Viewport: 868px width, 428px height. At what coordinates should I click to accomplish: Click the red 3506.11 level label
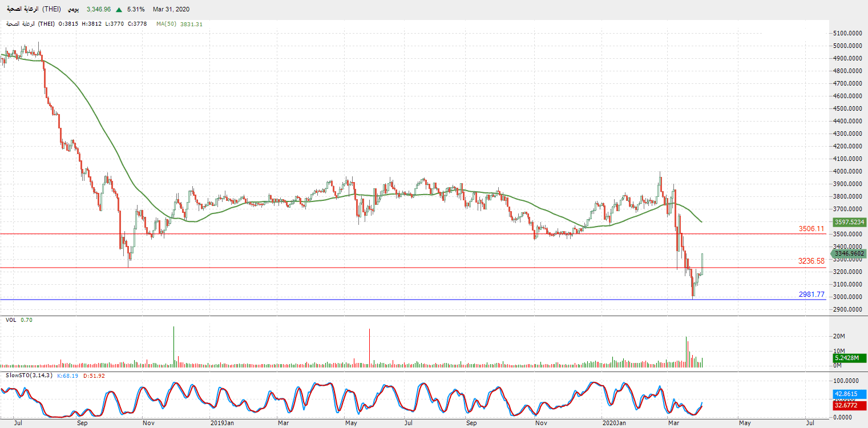pyautogui.click(x=812, y=229)
